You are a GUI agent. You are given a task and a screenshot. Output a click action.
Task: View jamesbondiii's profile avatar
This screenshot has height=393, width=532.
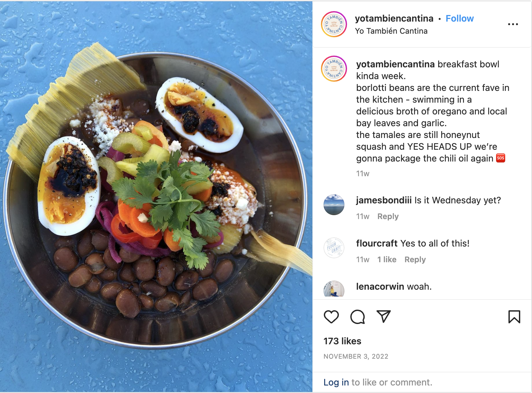pos(334,205)
